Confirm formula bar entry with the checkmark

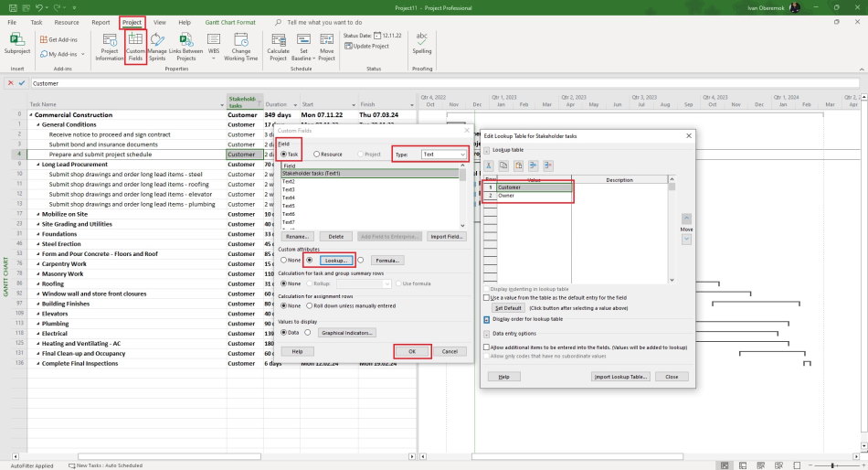tap(22, 83)
